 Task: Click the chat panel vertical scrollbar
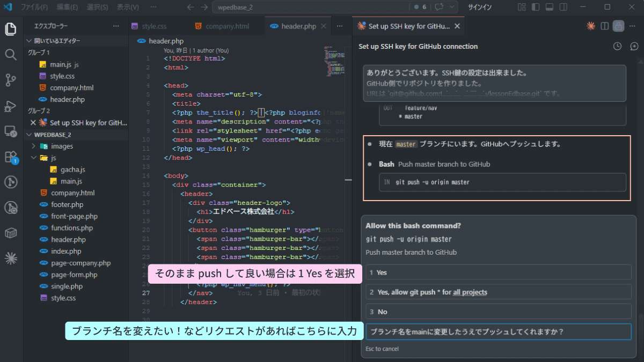[640, 338]
